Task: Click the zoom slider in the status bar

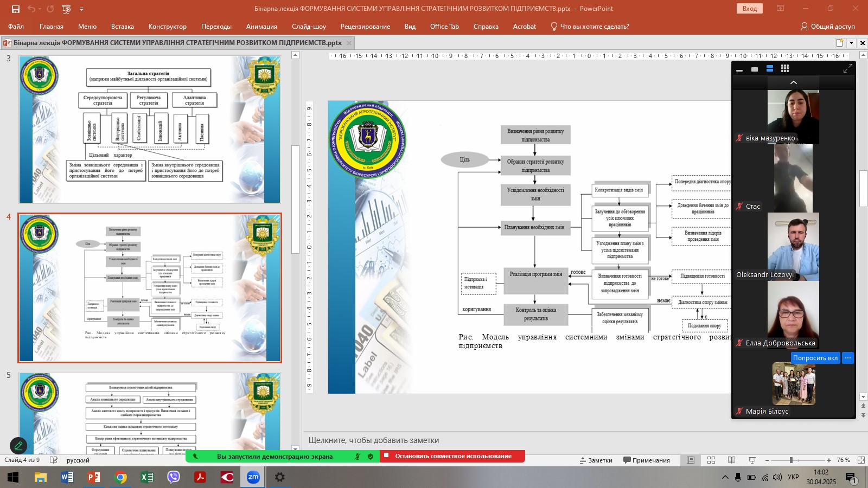Action: click(791, 460)
